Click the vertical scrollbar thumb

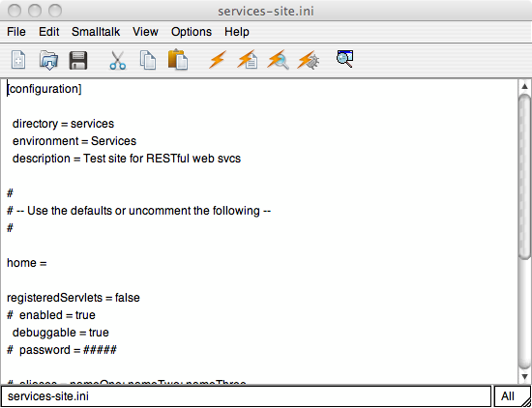coord(525,176)
